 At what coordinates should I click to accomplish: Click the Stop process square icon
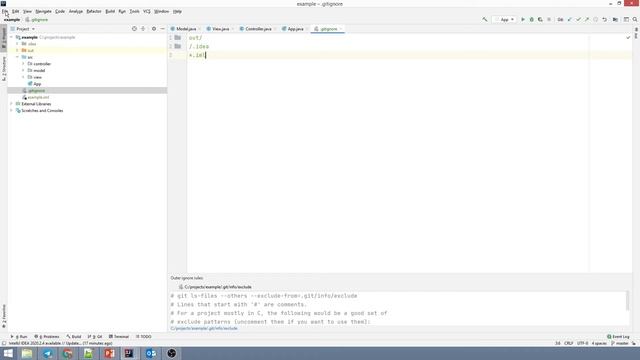click(x=549, y=20)
